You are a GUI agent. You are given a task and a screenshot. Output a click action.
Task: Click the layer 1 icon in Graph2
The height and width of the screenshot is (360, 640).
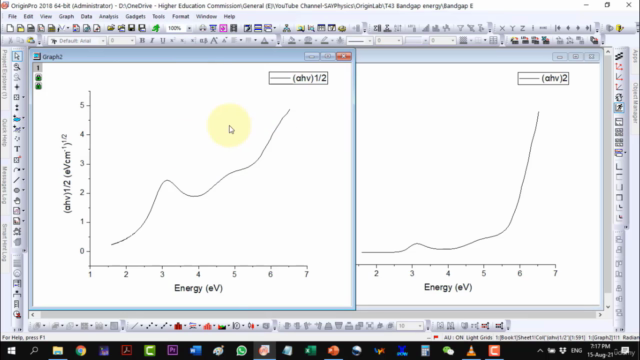pyautogui.click(x=38, y=68)
